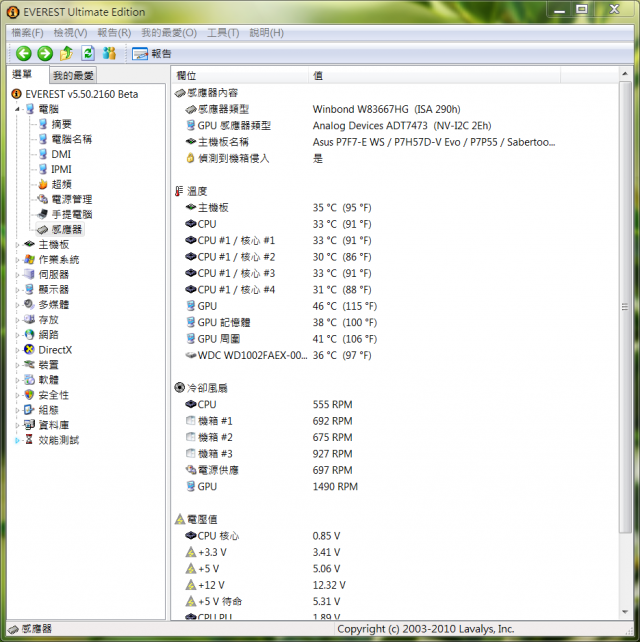This screenshot has width=640, height=643.
Task: Click the scrollbar up arrow
Action: (625, 74)
